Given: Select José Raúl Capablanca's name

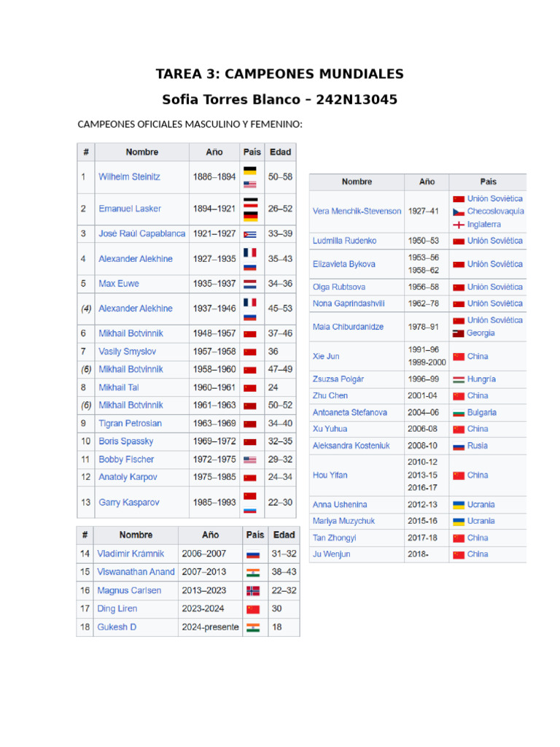Looking at the screenshot, I should coord(142,233).
